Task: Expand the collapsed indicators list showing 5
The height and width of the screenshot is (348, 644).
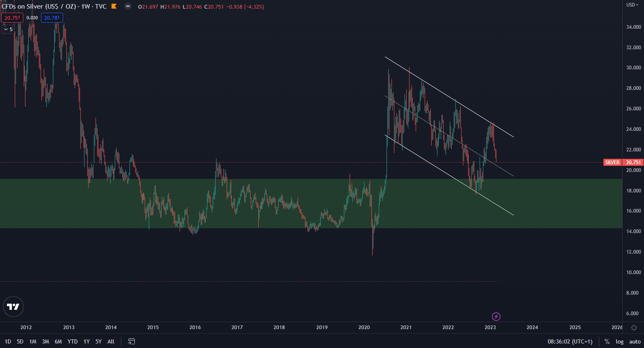Action: tap(8, 30)
